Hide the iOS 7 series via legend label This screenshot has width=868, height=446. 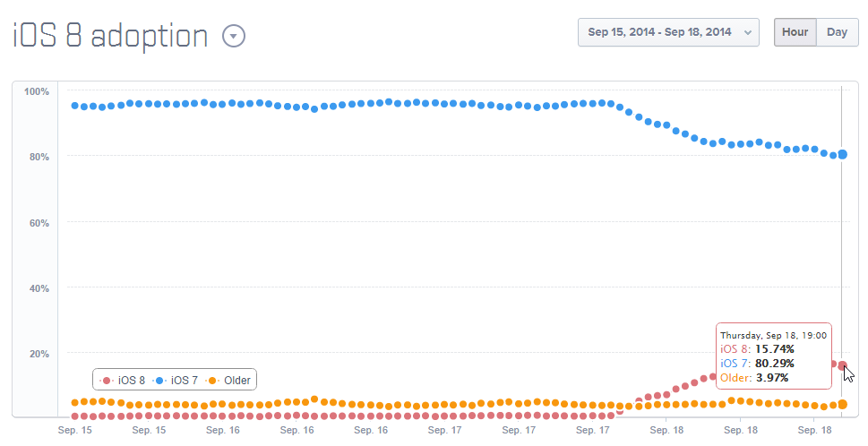[185, 381]
